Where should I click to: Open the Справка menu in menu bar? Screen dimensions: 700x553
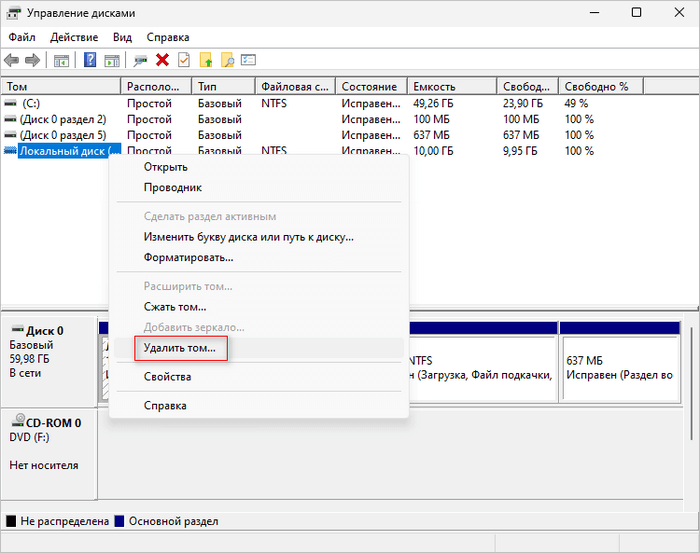pos(170,37)
